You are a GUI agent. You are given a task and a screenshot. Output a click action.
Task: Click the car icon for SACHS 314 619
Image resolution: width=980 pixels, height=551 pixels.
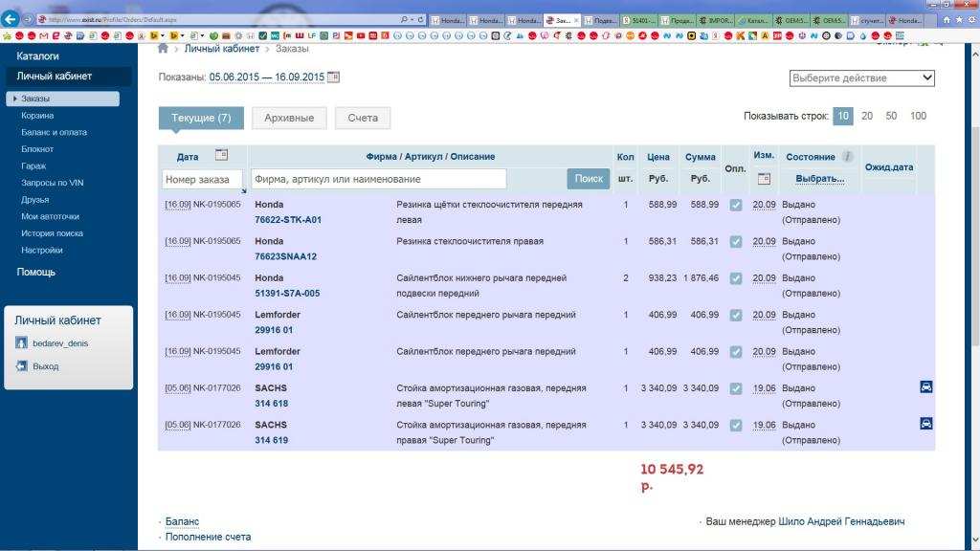click(x=925, y=423)
